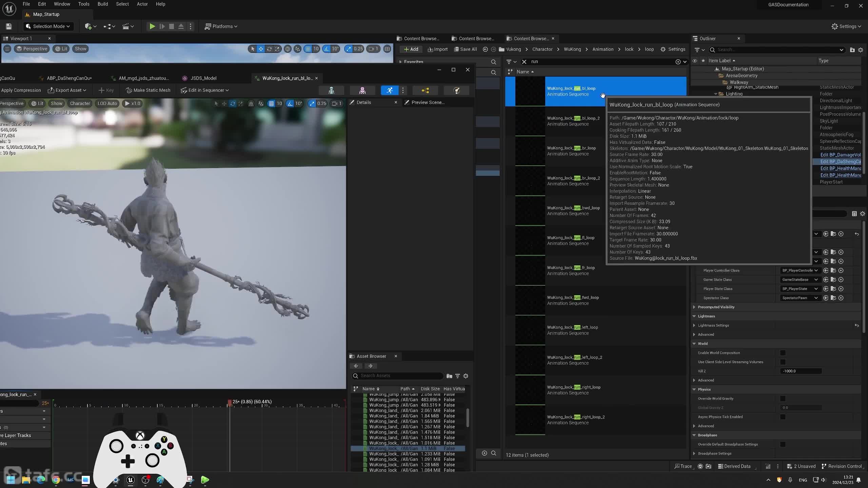Open Windows Start menu
This screenshot has width=868, height=488.
(x=11, y=480)
